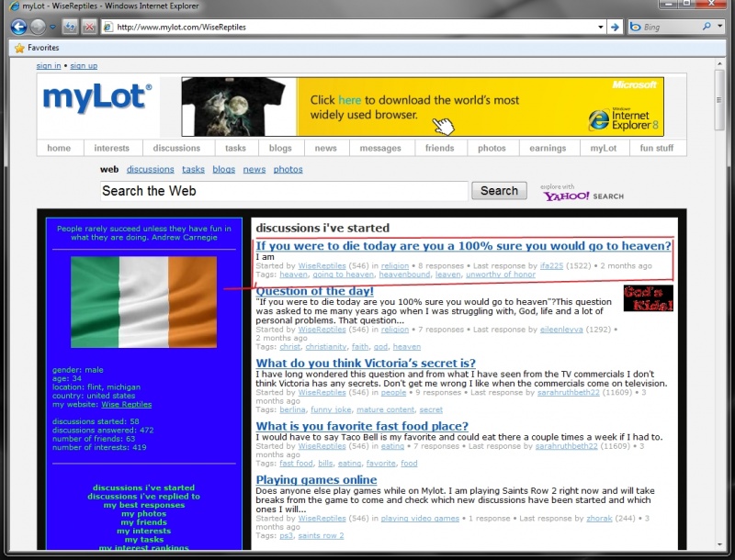Open the Wise Reptiles website link
The height and width of the screenshot is (560, 735).
pyautogui.click(x=127, y=405)
